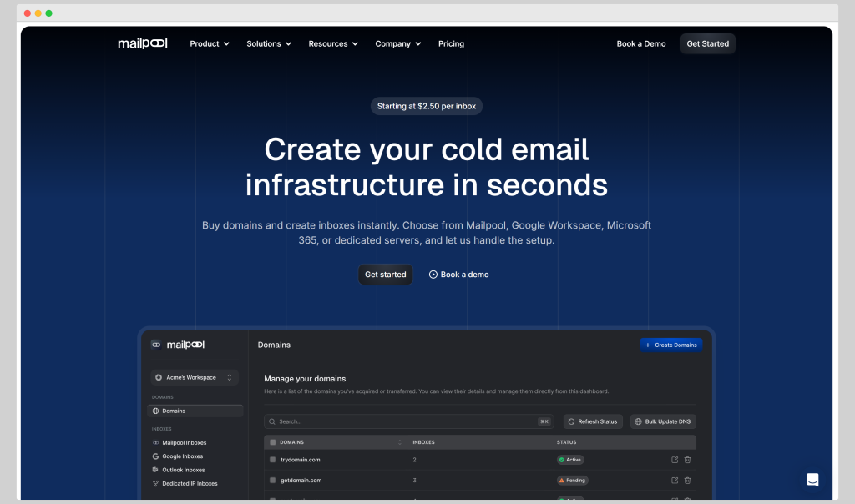Screen dimensions: 855x504
Task: Click the globe icon in Bulk Update DNS
Action: [x=638, y=421]
